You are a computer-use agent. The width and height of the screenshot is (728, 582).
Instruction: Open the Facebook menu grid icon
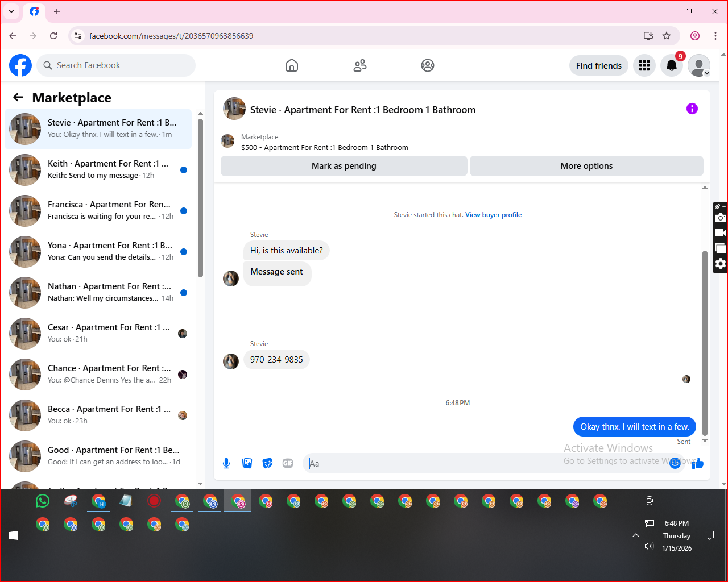click(644, 65)
